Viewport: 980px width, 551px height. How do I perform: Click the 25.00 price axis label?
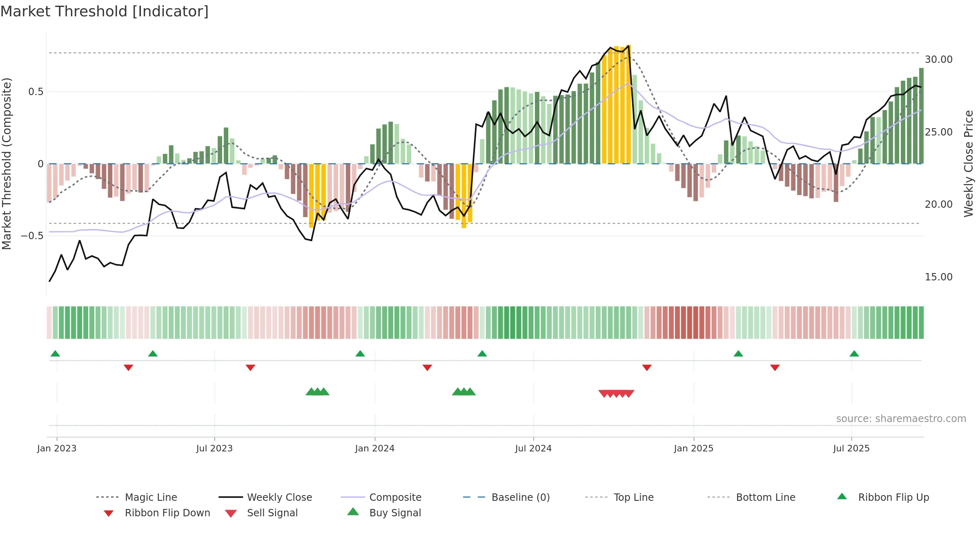[x=939, y=132]
